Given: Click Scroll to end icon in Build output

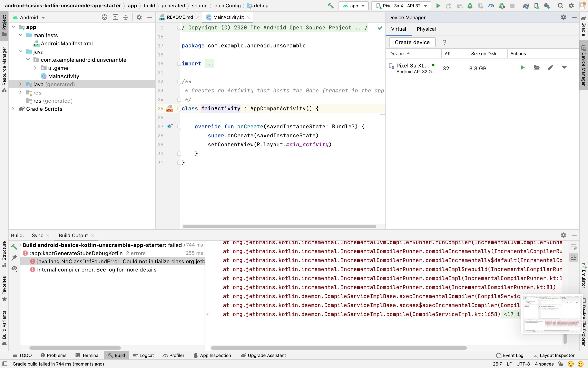Looking at the screenshot, I should coord(574,258).
